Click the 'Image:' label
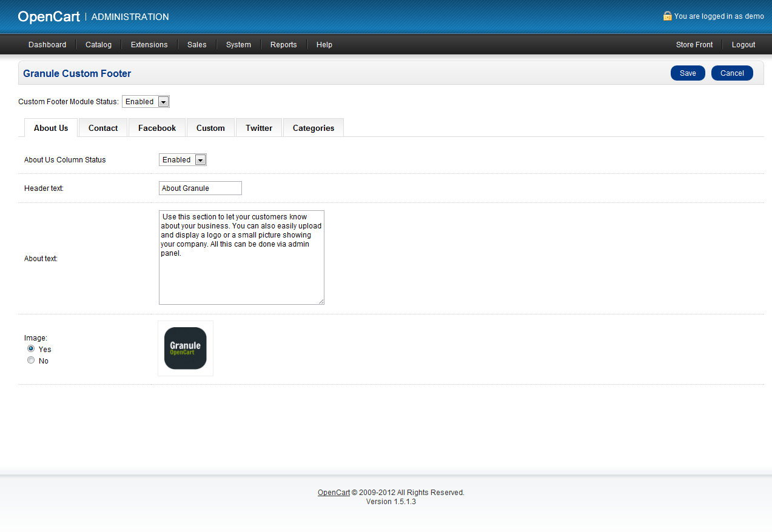This screenshot has width=772, height=532. 36,338
